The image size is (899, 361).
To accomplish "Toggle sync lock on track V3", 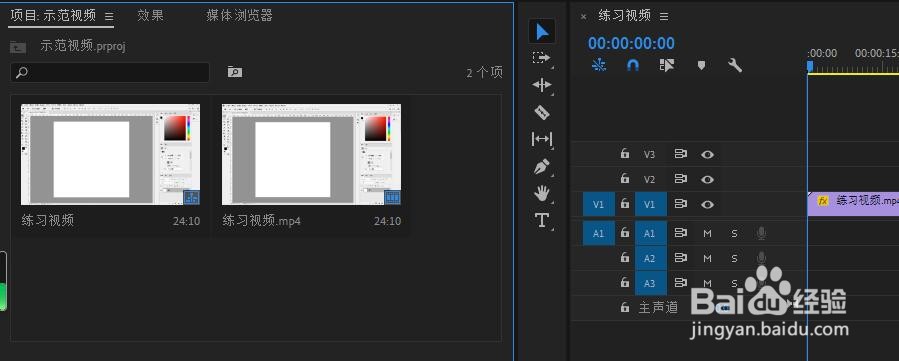I will pos(681,154).
